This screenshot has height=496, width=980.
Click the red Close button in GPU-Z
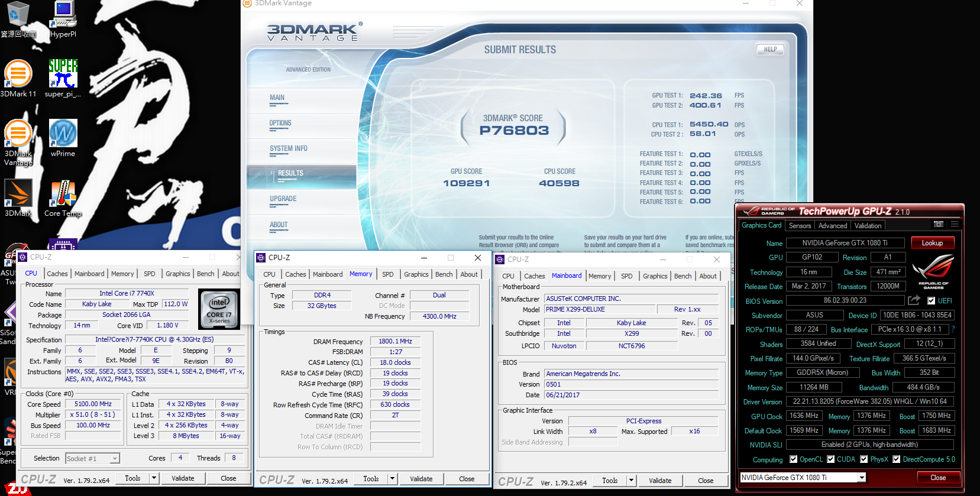[938, 478]
